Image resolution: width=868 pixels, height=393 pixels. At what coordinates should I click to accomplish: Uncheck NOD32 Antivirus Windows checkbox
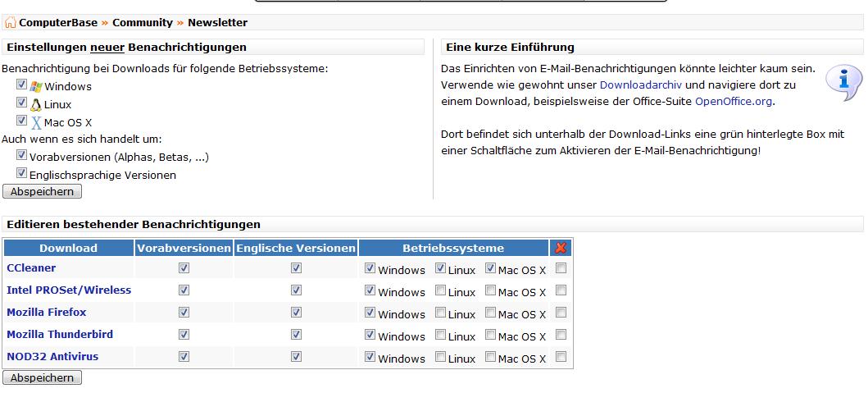click(x=370, y=356)
